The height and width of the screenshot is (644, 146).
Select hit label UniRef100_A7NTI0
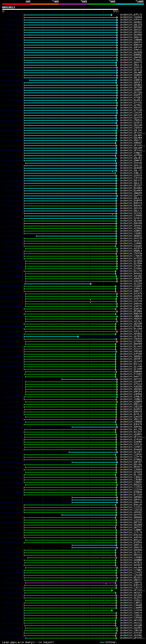[x=131, y=50]
